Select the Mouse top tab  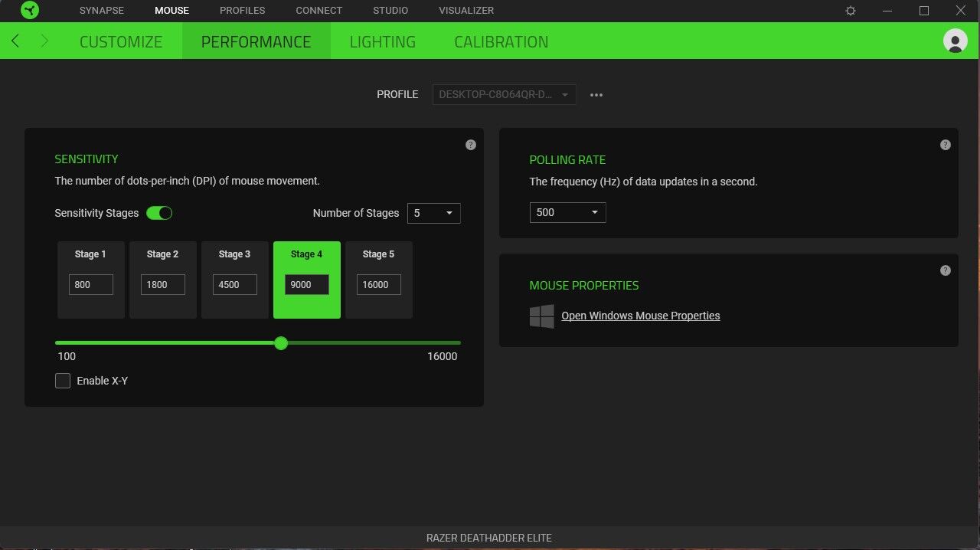(171, 11)
